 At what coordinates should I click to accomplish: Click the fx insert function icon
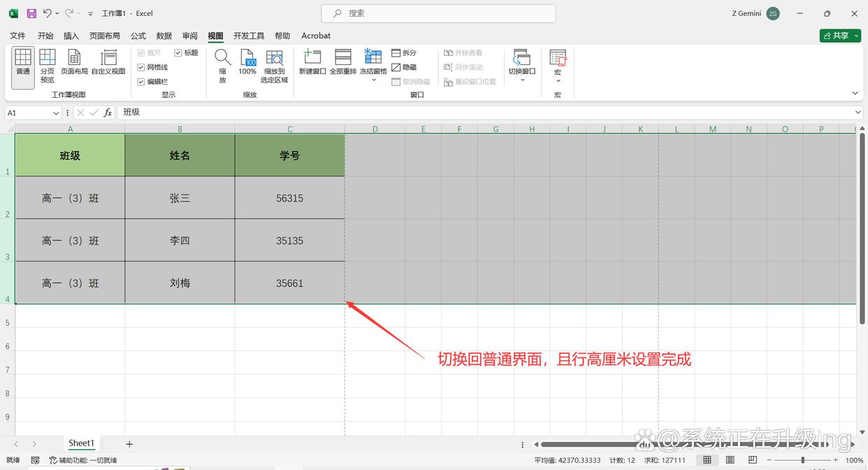pyautogui.click(x=108, y=113)
